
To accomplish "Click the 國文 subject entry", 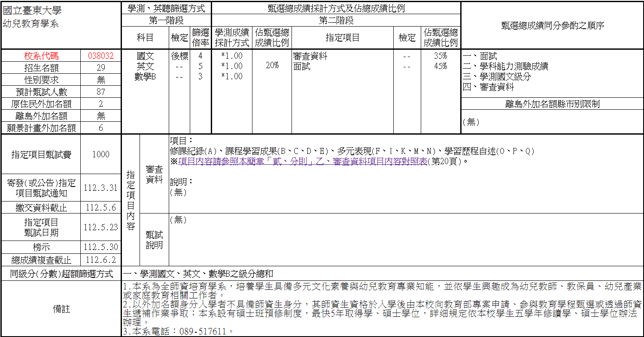I will tap(145, 56).
